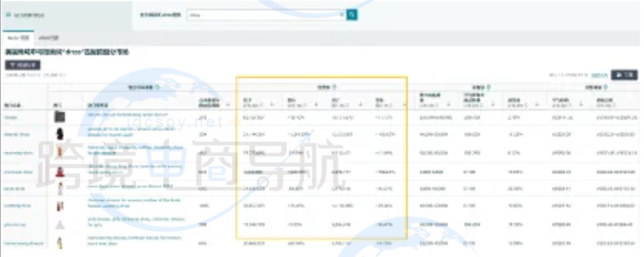This screenshot has width=644, height=257.
Task: Open the blue text link beside the download button
Action: [599, 75]
